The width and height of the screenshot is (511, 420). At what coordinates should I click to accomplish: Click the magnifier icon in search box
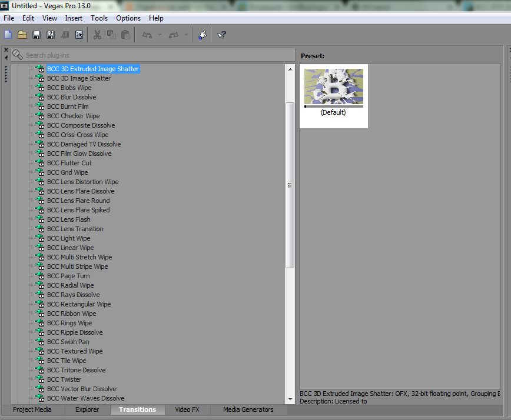coord(17,55)
